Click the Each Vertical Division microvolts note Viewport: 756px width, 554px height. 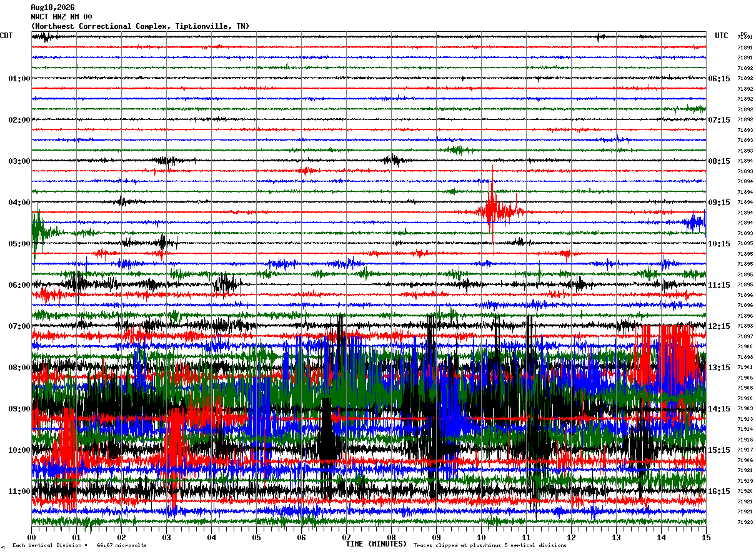coord(80,545)
